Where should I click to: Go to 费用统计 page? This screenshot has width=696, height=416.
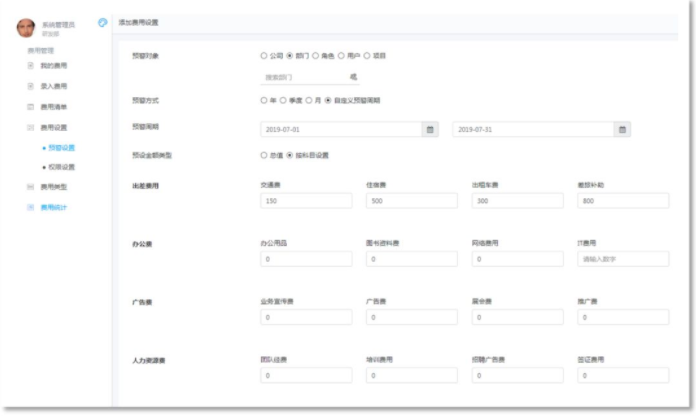tap(54, 207)
